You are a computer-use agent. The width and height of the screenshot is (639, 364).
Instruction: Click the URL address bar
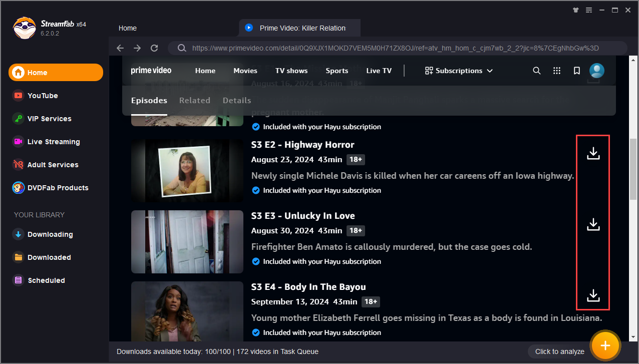(x=396, y=48)
